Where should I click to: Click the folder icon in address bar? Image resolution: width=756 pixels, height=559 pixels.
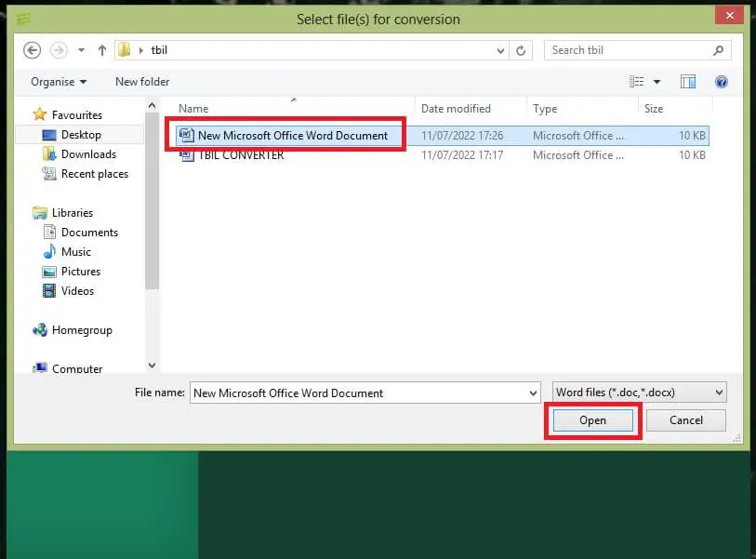pos(125,49)
